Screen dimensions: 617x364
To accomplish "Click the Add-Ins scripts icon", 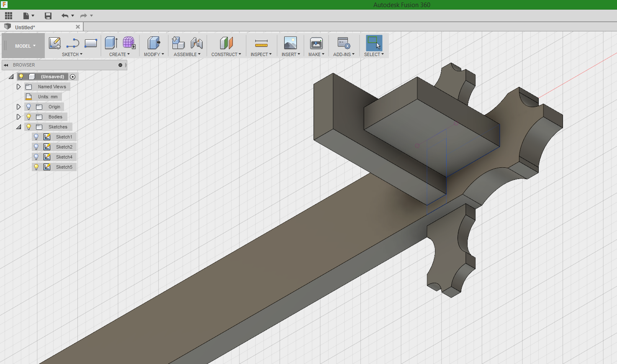I will (344, 43).
